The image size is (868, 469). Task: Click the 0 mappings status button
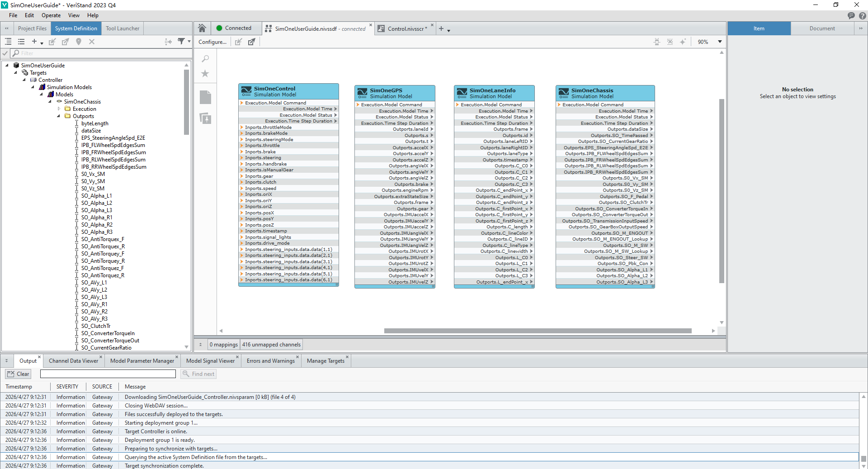coord(223,345)
